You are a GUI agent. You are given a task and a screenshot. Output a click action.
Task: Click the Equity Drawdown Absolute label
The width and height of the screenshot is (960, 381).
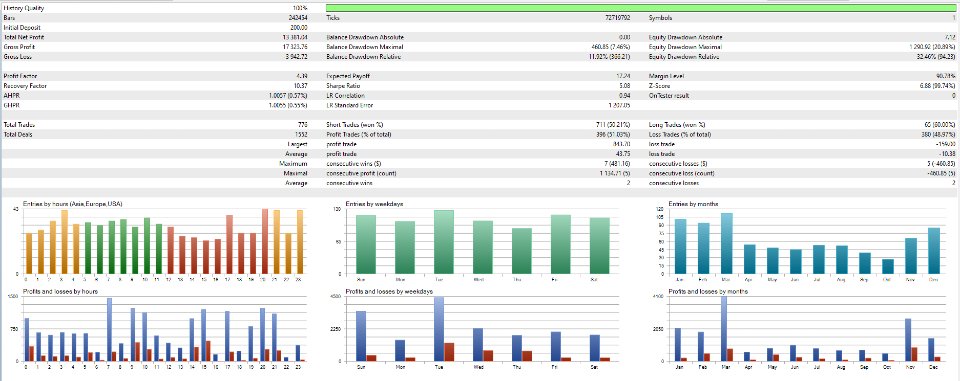pyautogui.click(x=685, y=37)
